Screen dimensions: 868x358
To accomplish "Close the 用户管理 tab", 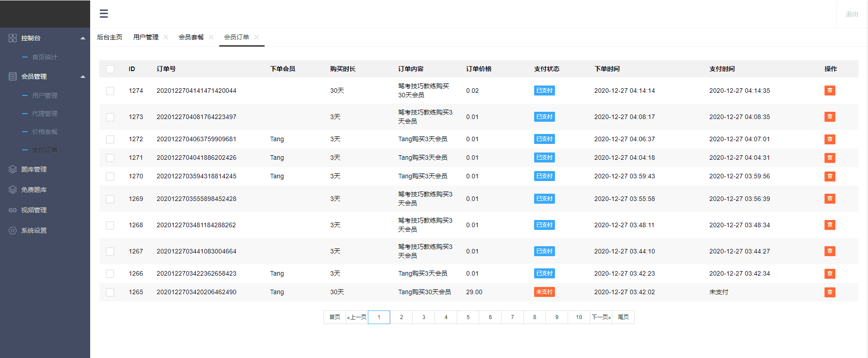I will pos(166,37).
